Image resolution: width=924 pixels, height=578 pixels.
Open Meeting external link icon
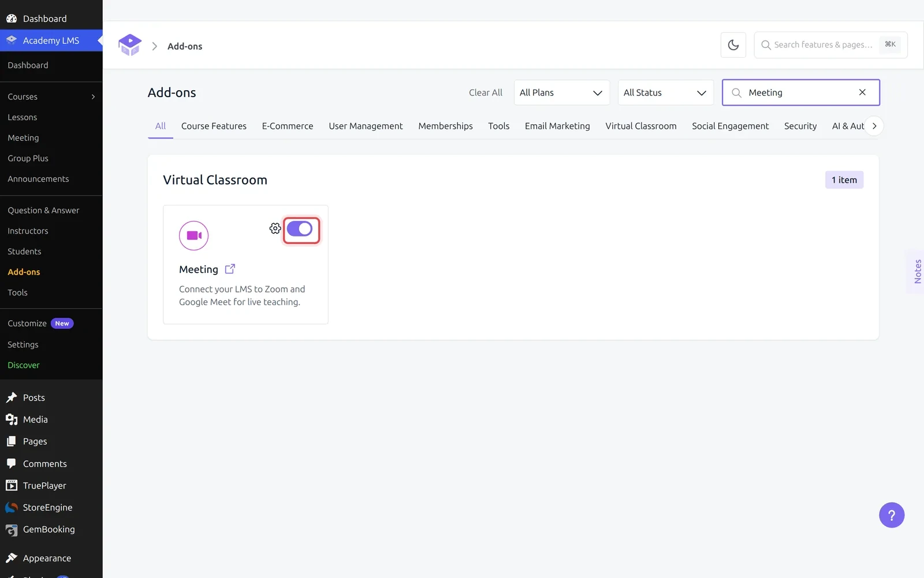[x=230, y=269]
